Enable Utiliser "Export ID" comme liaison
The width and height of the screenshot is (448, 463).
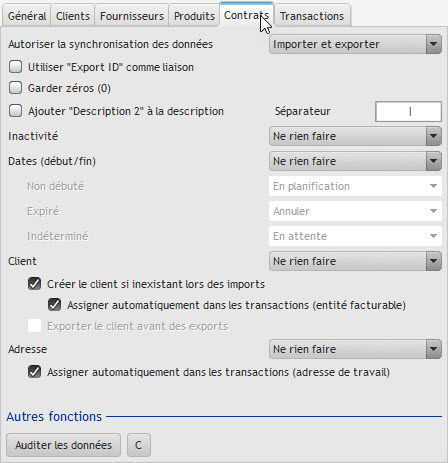15,67
